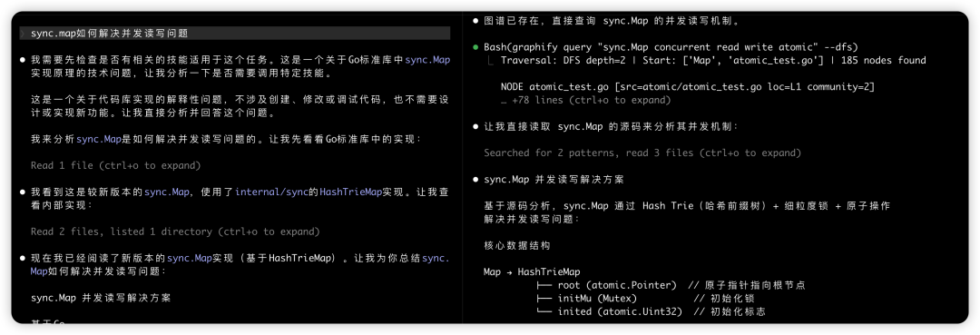980x335 pixels.
Task: Click the right-pane heading 'sync.Map 并发读写解决方案'
Action: coord(554,180)
